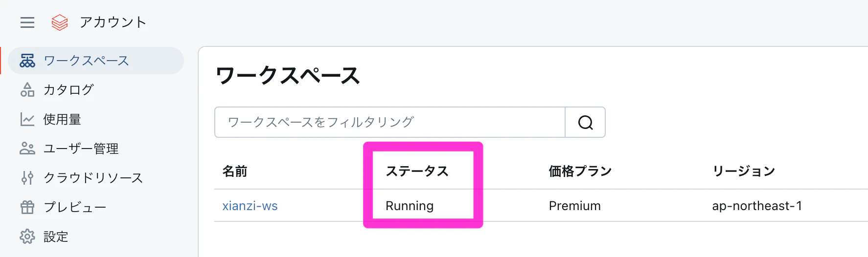Click the カタログ shapes icon
This screenshot has width=868, height=257.
[27, 90]
